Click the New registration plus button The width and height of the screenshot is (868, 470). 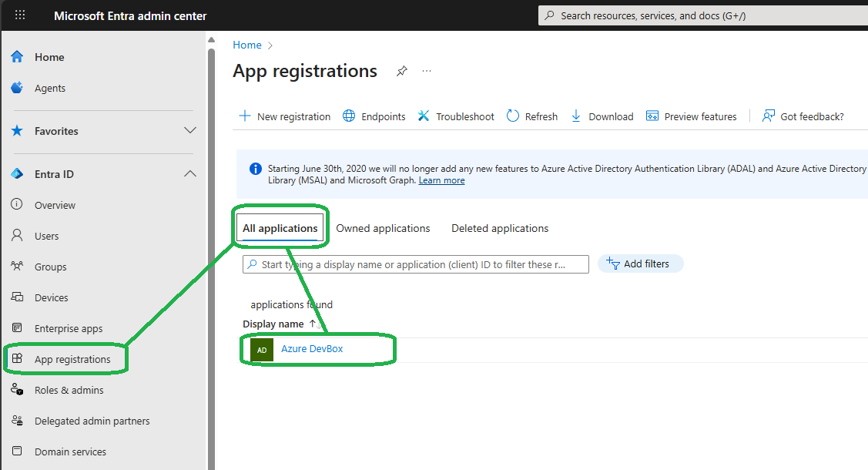(284, 116)
